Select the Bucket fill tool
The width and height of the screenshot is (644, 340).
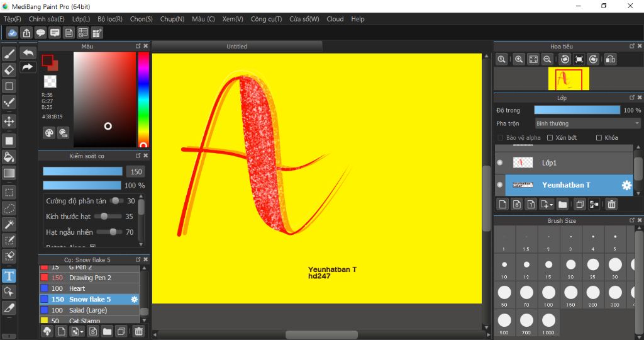pos(9,157)
